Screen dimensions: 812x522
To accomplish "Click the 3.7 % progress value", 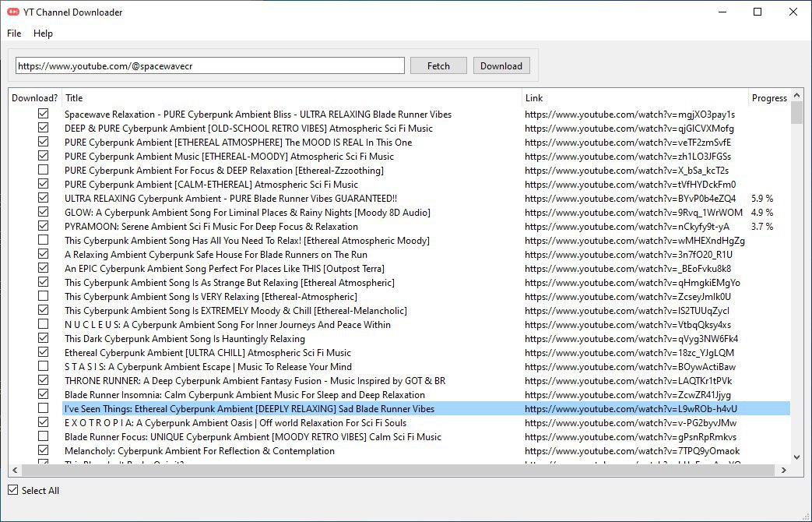I will [761, 227].
